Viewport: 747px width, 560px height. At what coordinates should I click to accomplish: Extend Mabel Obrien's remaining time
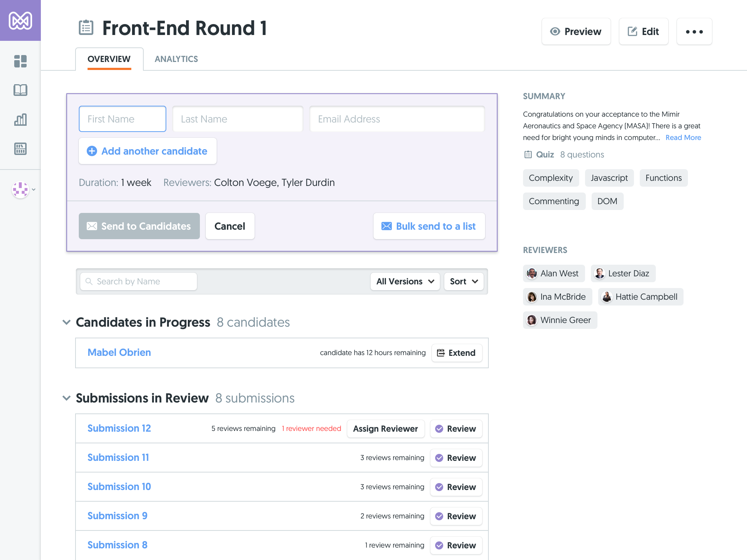pyautogui.click(x=457, y=353)
